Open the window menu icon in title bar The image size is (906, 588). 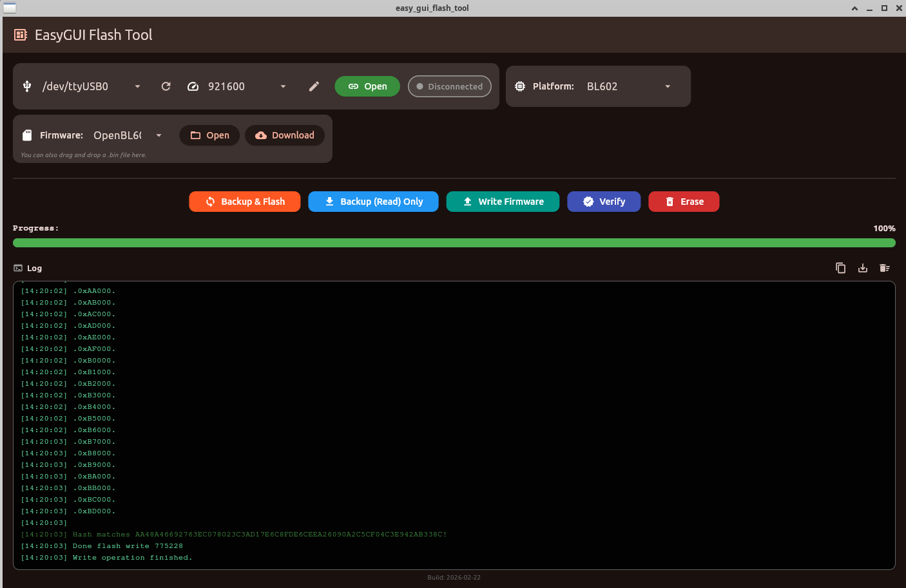pos(10,8)
